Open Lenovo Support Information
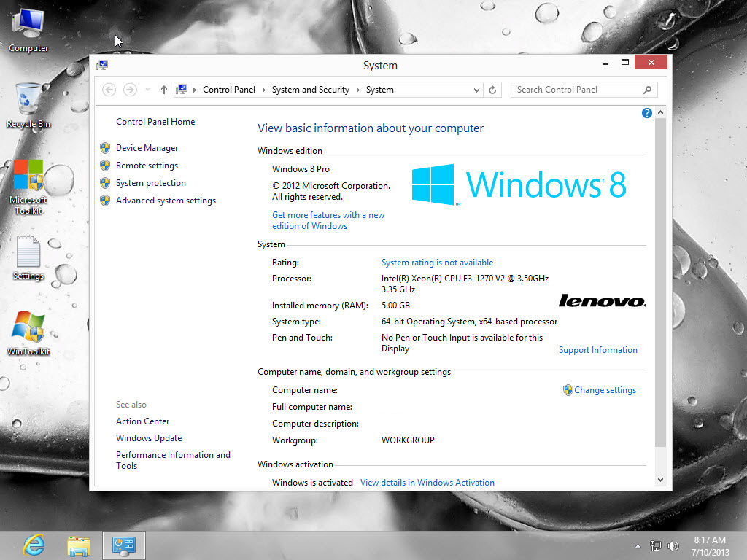 pos(598,350)
